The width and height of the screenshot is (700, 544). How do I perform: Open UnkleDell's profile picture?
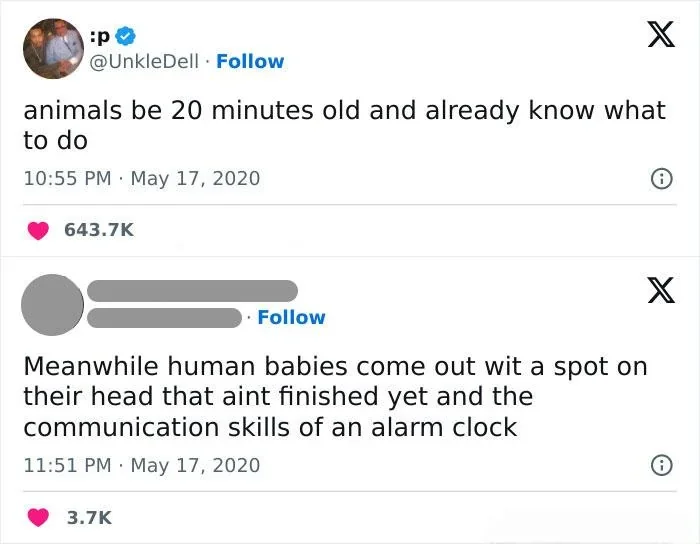tap(52, 48)
